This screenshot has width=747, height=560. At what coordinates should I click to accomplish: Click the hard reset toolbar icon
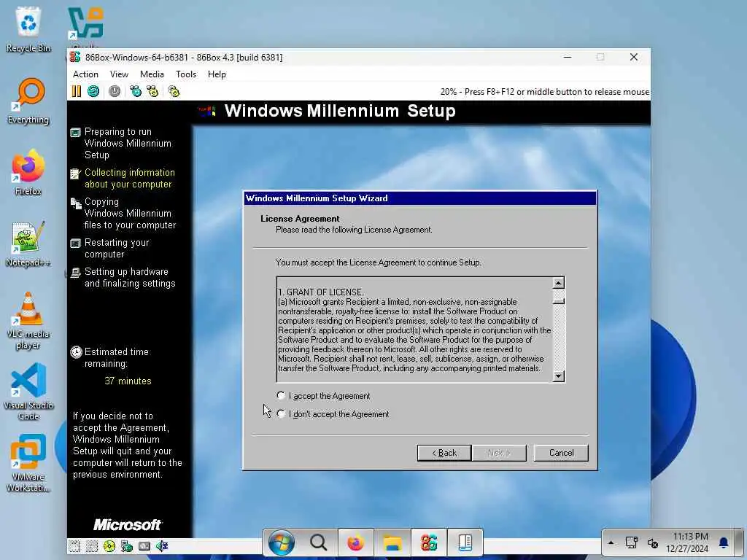(93, 91)
